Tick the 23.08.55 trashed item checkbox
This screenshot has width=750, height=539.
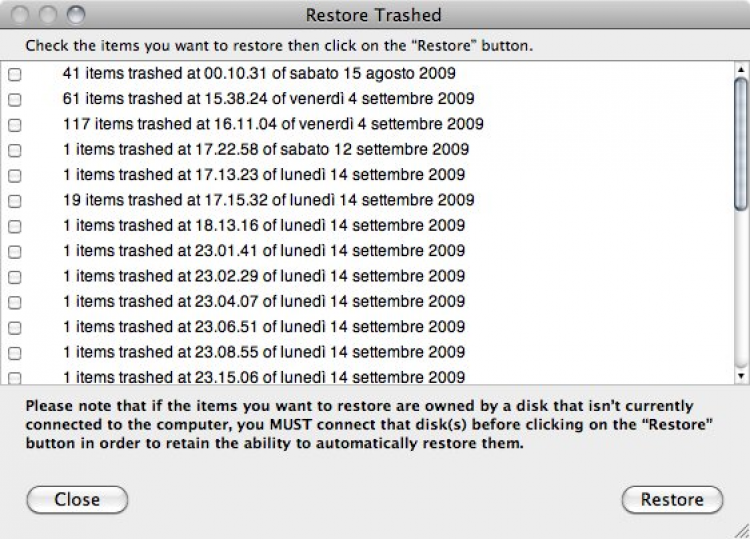click(x=15, y=353)
